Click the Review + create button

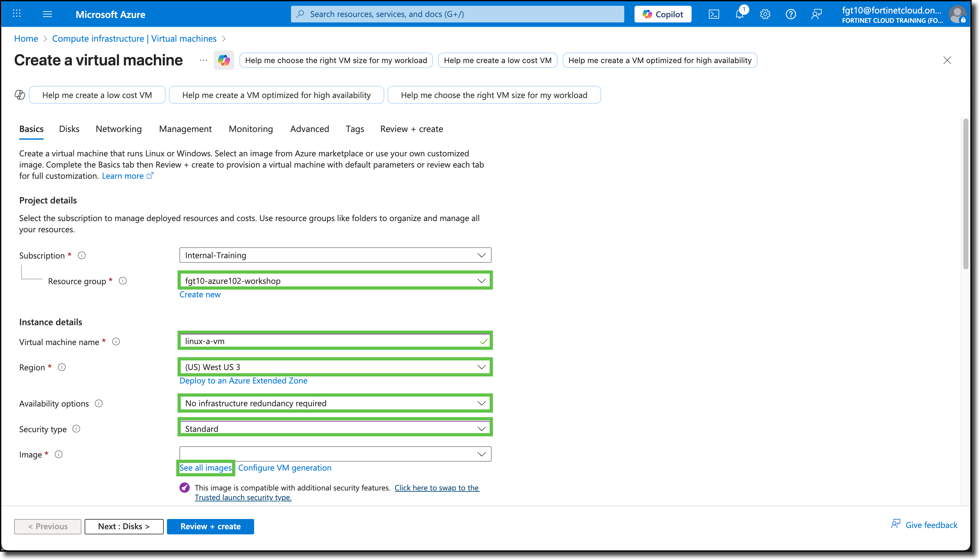coord(210,526)
